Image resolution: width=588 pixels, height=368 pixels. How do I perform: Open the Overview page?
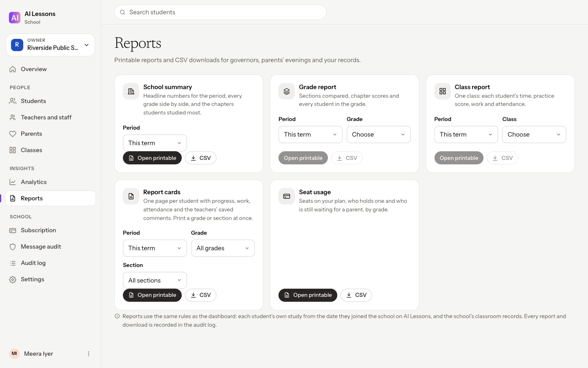(51, 69)
